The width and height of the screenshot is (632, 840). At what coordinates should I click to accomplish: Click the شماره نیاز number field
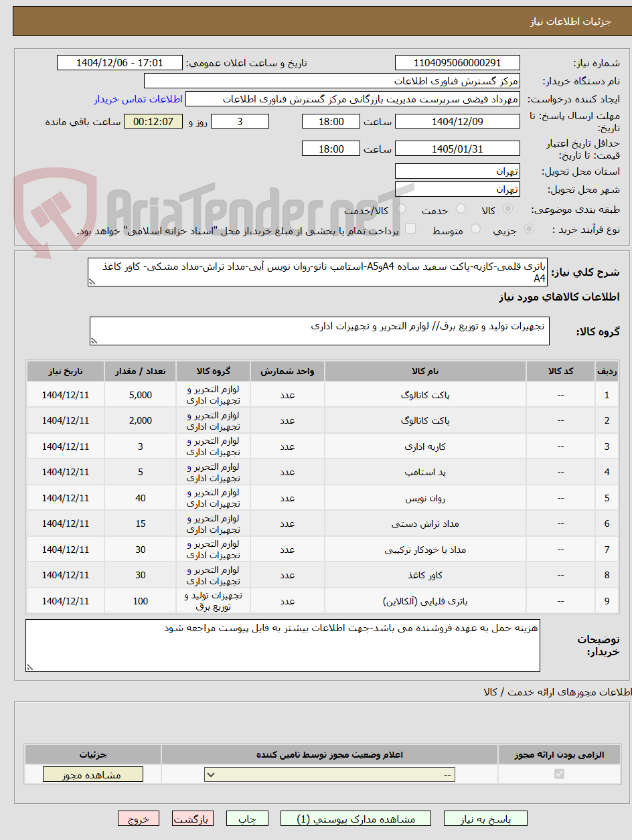[457, 63]
